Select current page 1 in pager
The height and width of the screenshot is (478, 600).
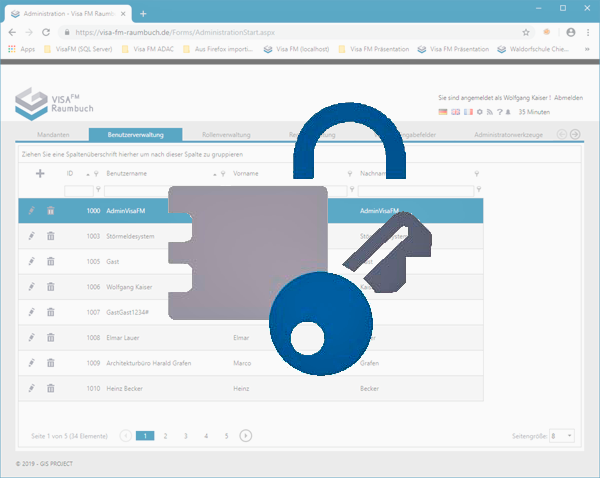(145, 436)
